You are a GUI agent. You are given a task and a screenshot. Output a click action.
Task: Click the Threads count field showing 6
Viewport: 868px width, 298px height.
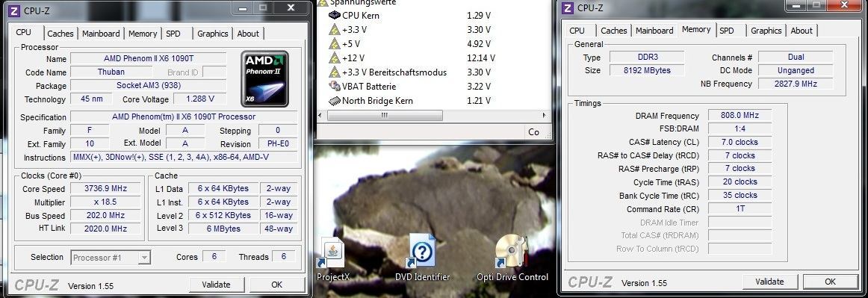284,256
